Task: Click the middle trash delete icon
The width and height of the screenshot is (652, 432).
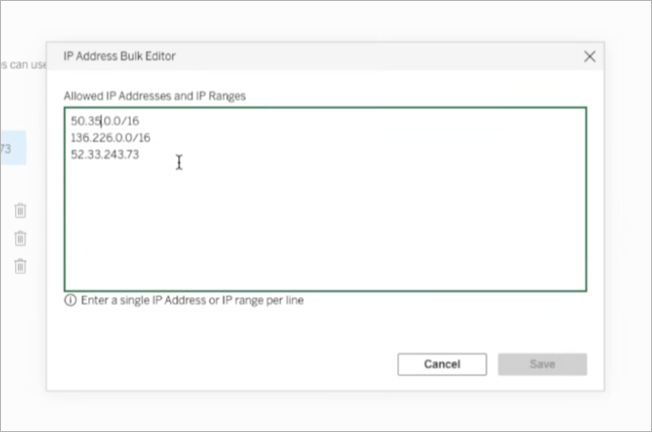Action: [x=20, y=239]
